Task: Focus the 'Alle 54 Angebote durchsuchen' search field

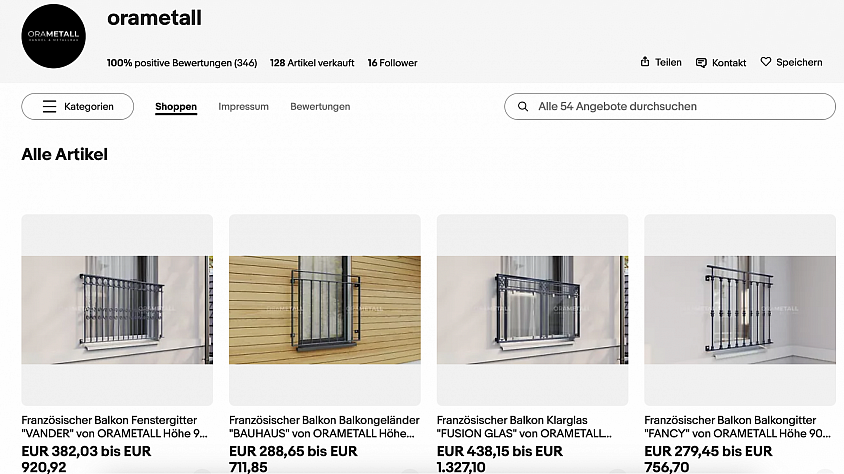Action: pos(670,107)
